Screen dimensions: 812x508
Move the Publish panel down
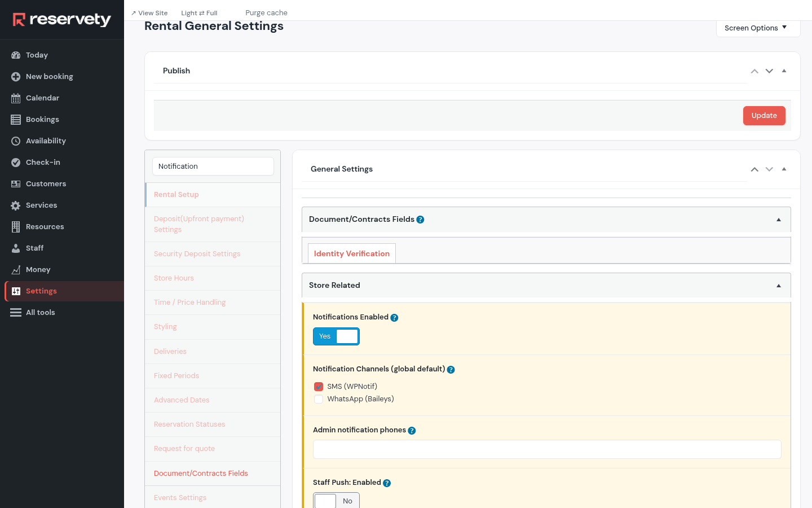click(x=769, y=71)
